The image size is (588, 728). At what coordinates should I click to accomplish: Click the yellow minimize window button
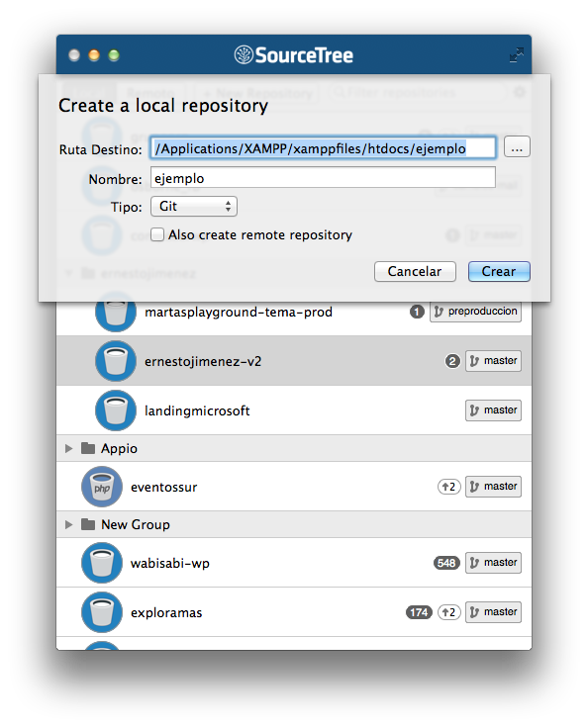pyautogui.click(x=94, y=55)
